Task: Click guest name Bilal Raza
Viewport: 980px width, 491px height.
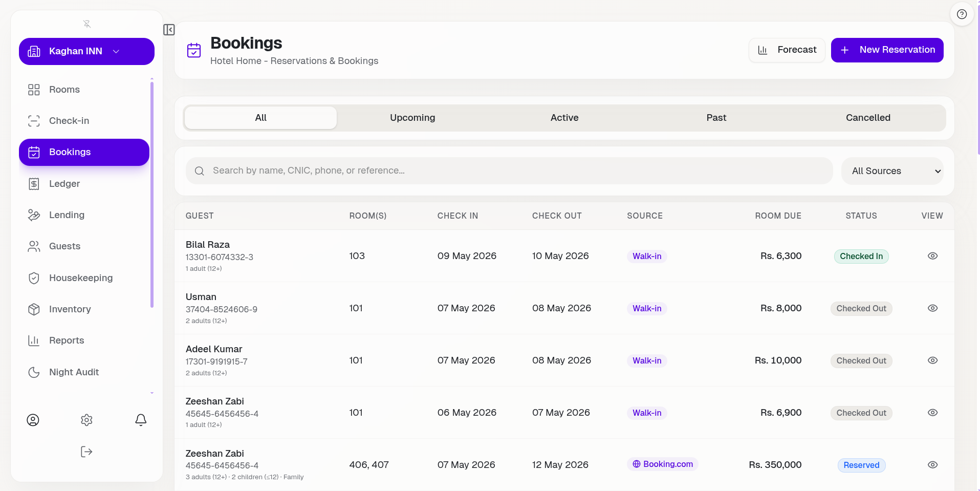Action: [x=208, y=245]
